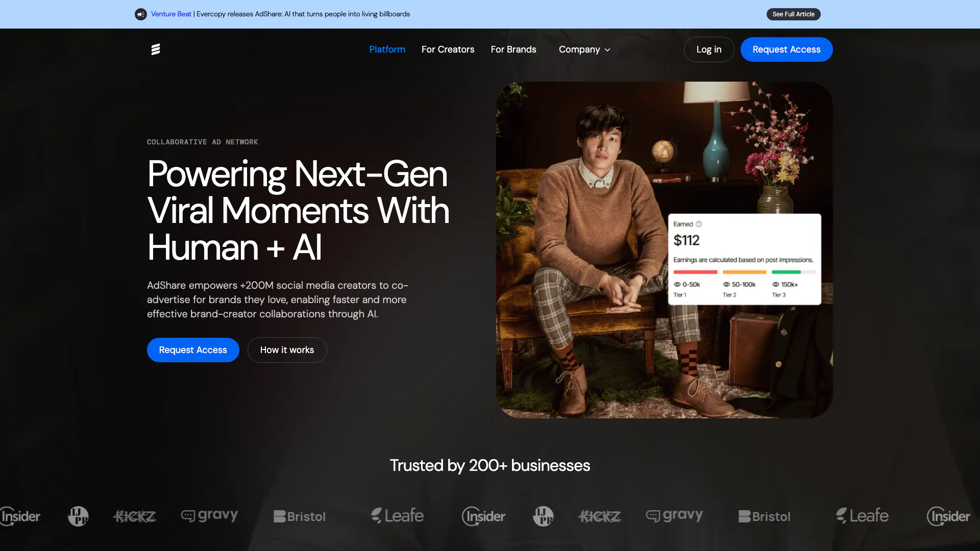
Task: Open the Platform nav tab
Action: click(x=387, y=49)
